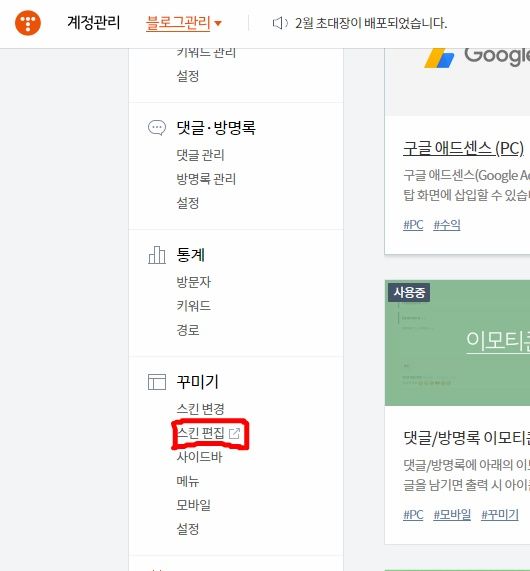The height and width of the screenshot is (571, 530).
Task: Click the speech bubble icon beside 댓글·방명록
Action: [157, 128]
